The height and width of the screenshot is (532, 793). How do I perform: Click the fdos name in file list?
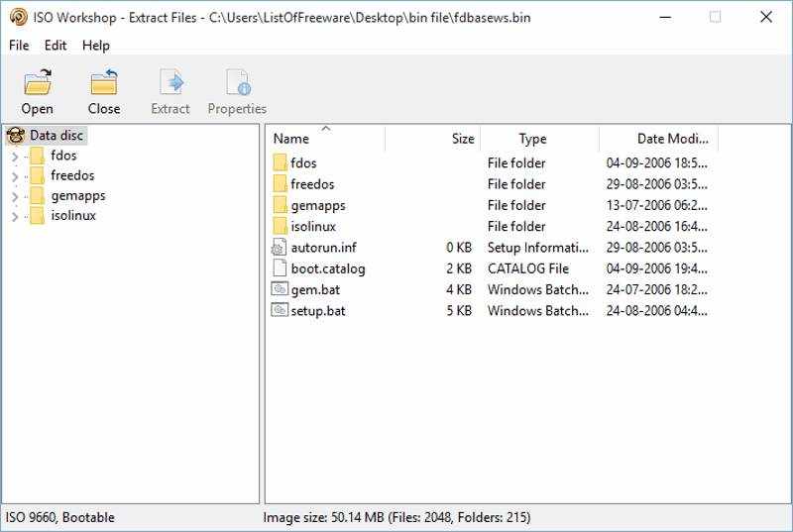[303, 163]
